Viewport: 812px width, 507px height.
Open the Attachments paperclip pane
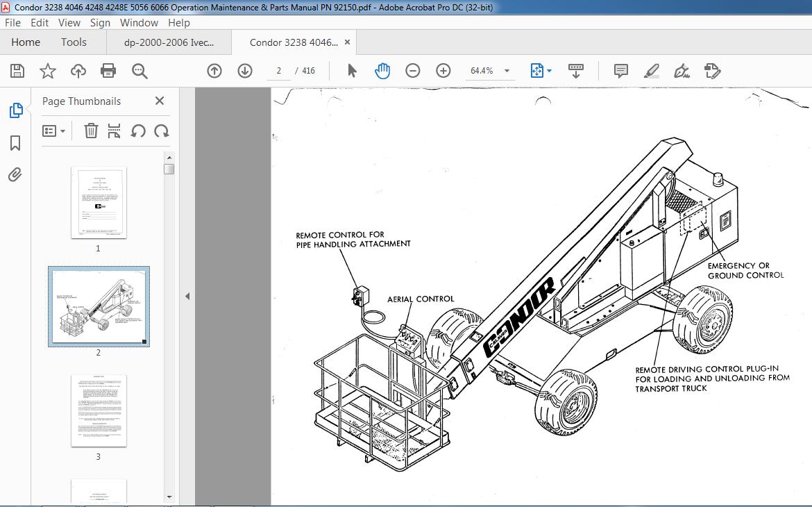pos(15,175)
